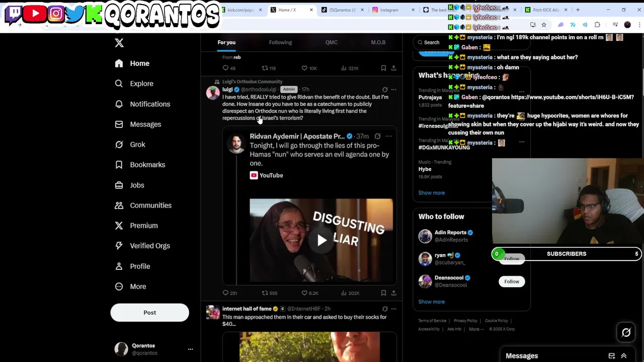This screenshot has width=644, height=362.
Task: Open Bookmarks from the sidebar
Action: click(141, 164)
